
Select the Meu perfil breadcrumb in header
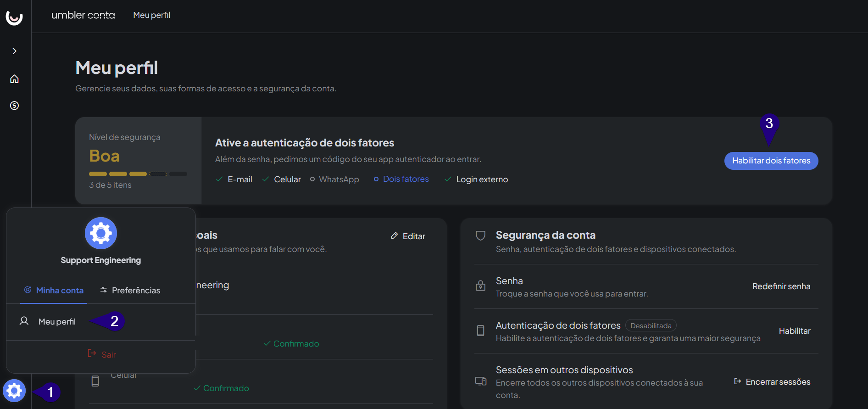click(x=152, y=15)
